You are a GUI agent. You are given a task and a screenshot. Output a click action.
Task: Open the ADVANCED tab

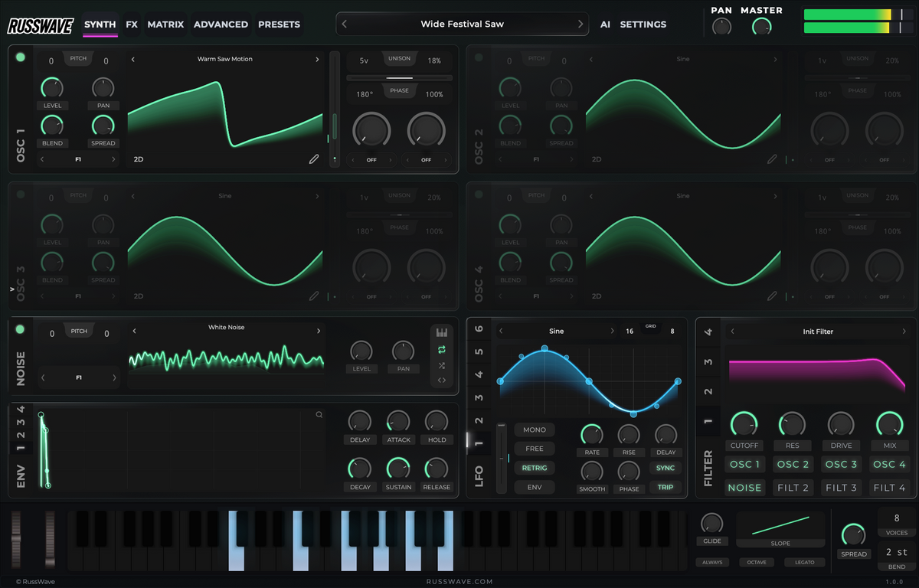(x=221, y=24)
